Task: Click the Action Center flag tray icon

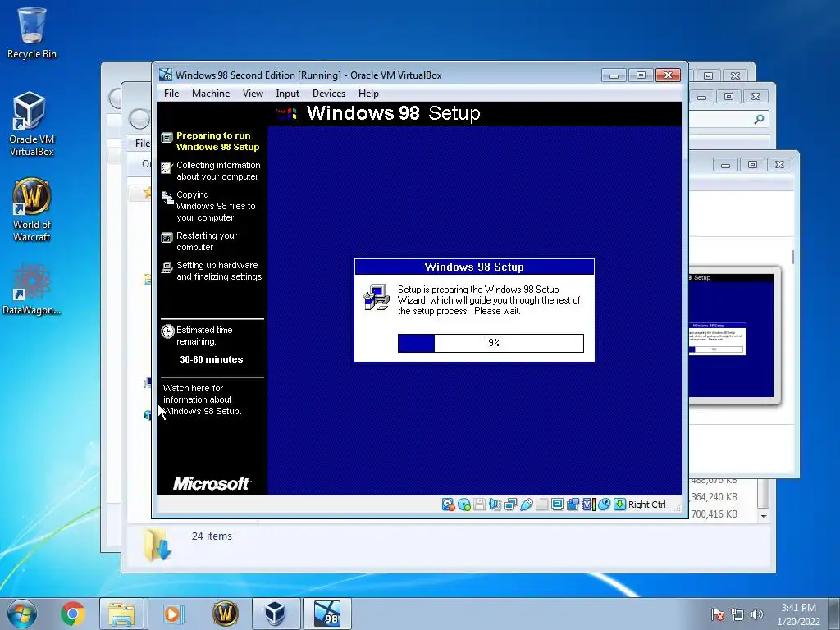Action: tap(718, 614)
